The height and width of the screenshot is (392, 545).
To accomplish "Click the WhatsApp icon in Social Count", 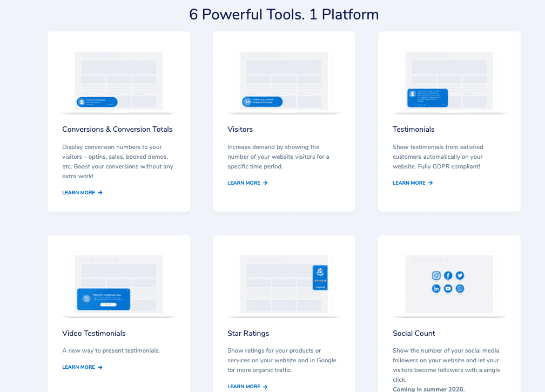I will (460, 288).
